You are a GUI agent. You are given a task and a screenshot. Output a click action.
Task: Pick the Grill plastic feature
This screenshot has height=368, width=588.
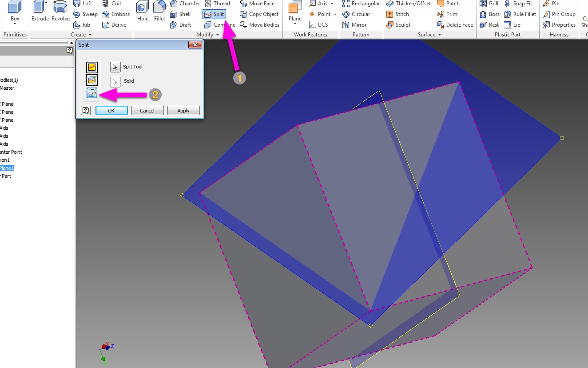coord(489,4)
